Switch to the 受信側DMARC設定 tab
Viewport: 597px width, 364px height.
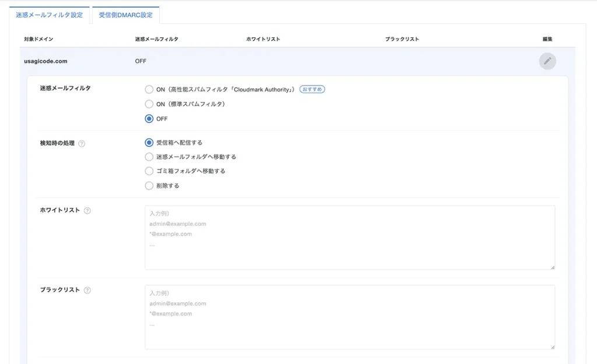click(x=125, y=15)
